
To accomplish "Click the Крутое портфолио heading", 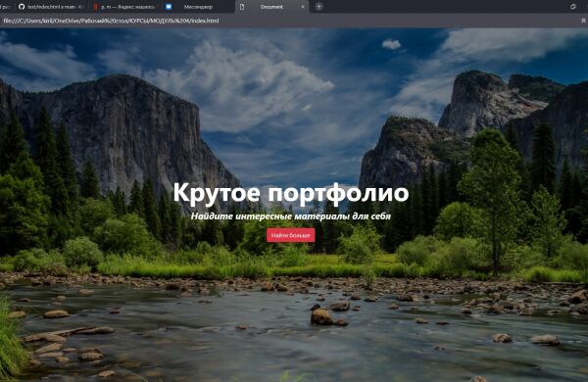I will click(x=291, y=193).
